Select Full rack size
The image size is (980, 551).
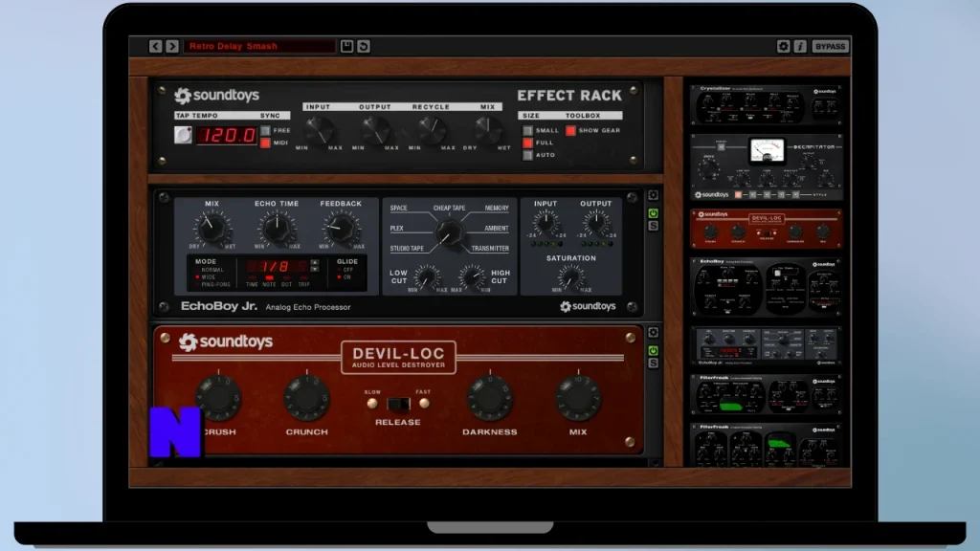pos(528,143)
